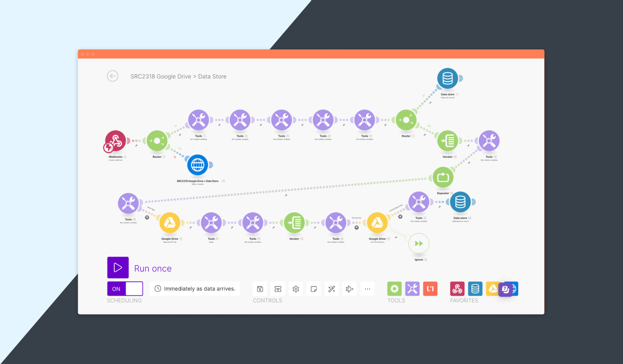Open the Iterator between the two Google Drive modules

[x=294, y=223]
